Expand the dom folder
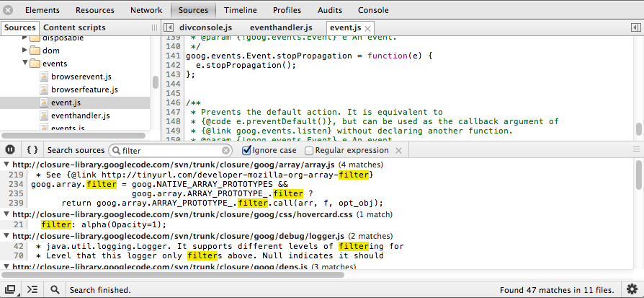 26,51
